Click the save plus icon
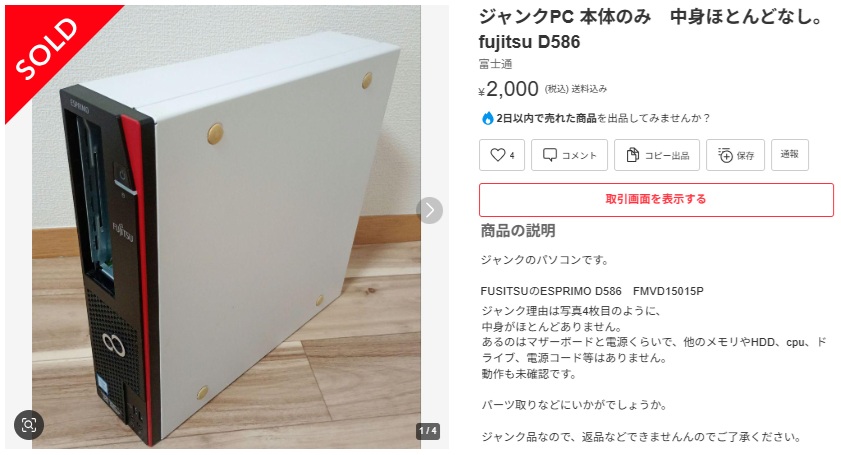 point(725,155)
